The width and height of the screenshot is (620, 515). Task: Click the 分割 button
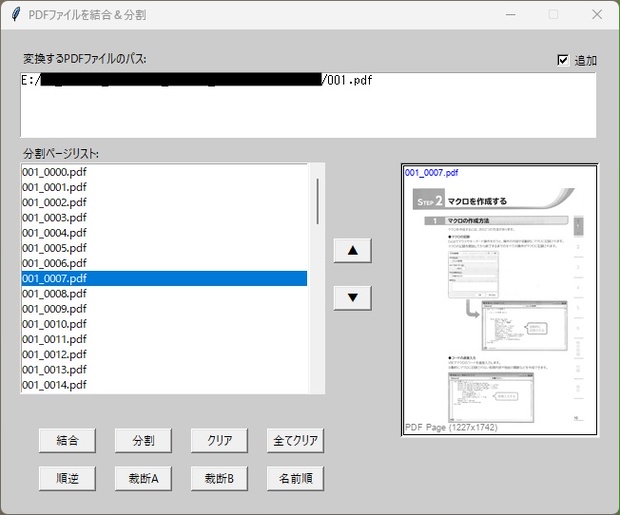[x=143, y=440]
